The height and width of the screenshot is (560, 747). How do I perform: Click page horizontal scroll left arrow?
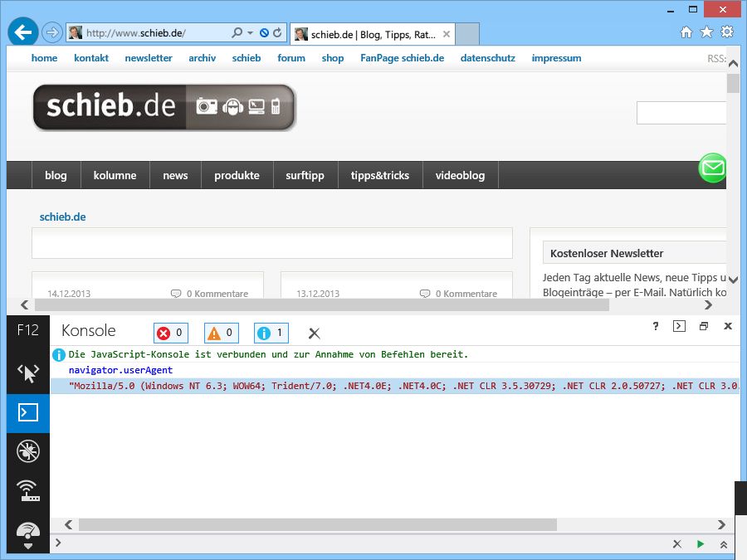click(x=25, y=304)
